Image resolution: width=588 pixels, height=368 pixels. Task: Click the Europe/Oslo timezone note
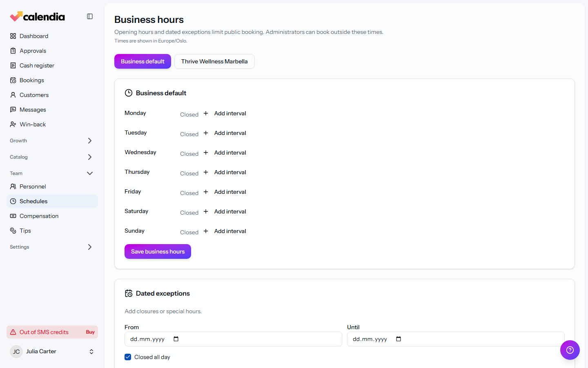coord(151,41)
